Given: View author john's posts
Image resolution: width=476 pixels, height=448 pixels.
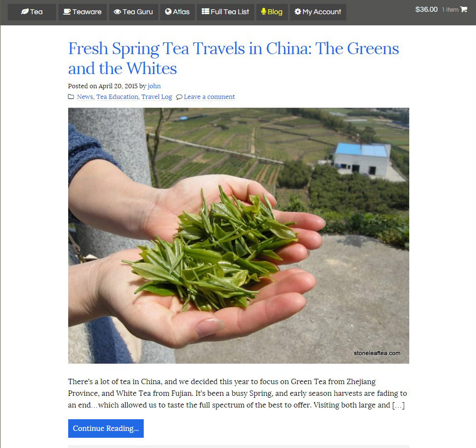Looking at the screenshot, I should click(x=154, y=86).
